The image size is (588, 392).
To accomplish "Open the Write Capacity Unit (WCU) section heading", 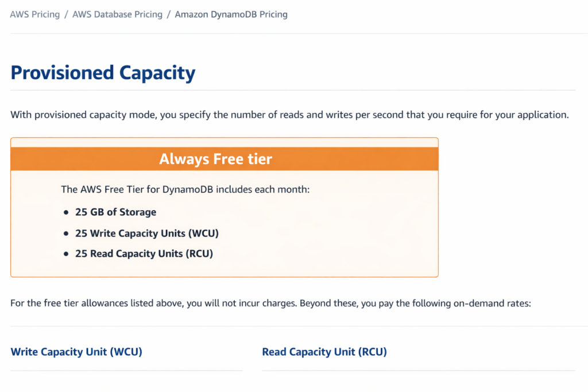I will (x=76, y=352).
